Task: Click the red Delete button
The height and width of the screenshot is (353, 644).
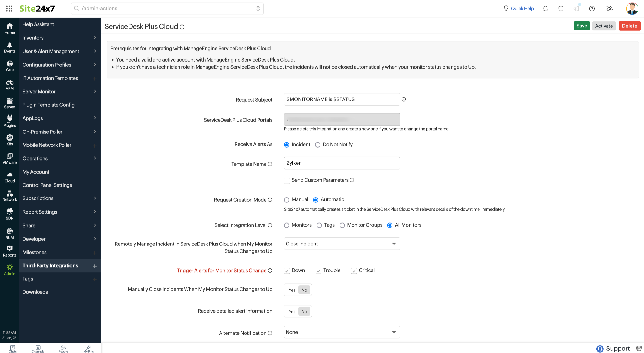Action: (629, 26)
